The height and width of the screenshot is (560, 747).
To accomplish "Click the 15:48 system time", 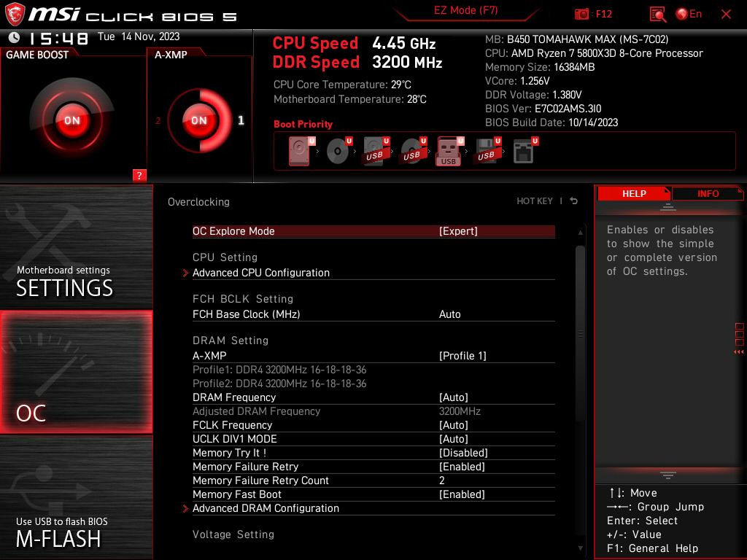I will tap(58, 38).
